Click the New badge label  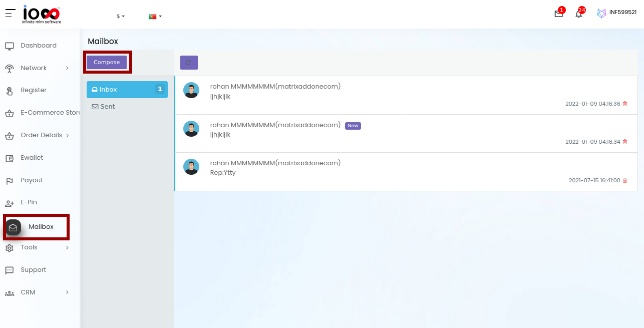353,126
